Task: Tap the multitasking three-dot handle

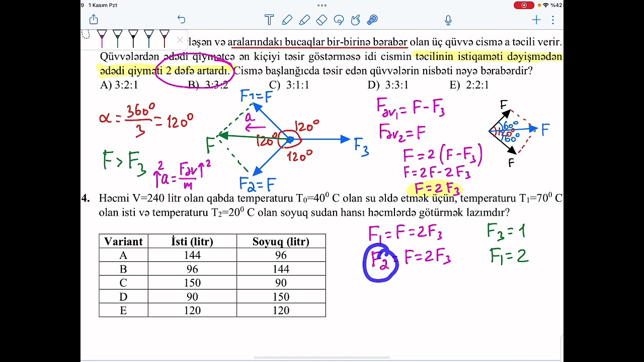Action: 322,5
